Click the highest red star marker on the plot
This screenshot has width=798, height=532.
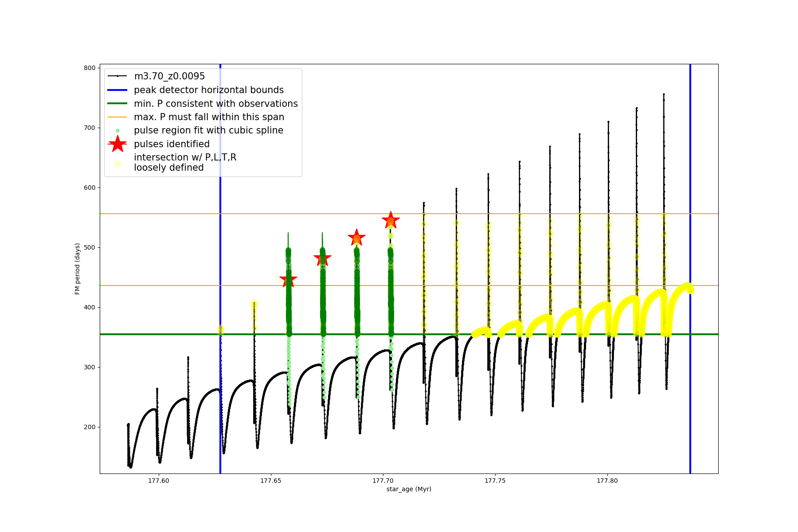coord(391,220)
